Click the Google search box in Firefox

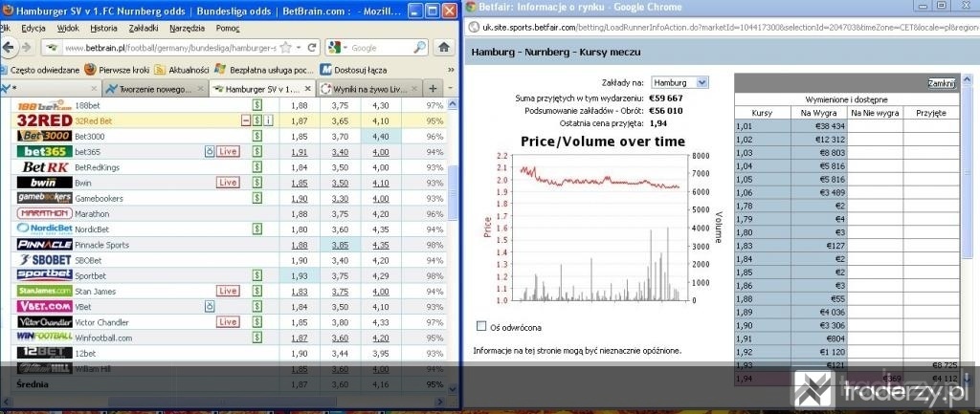click(381, 48)
